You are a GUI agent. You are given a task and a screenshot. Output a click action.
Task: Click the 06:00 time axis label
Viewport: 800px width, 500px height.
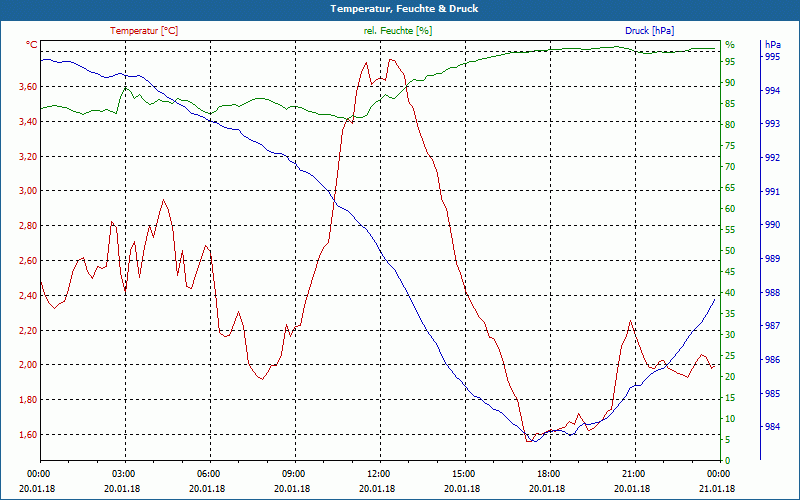[x=209, y=473]
